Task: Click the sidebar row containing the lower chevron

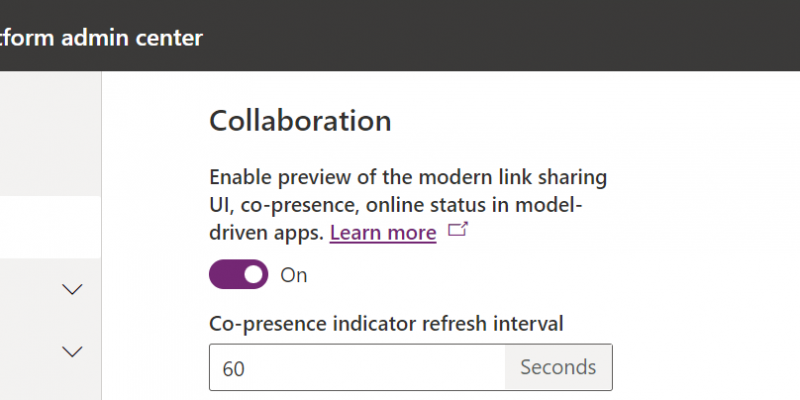Action: [x=40, y=351]
